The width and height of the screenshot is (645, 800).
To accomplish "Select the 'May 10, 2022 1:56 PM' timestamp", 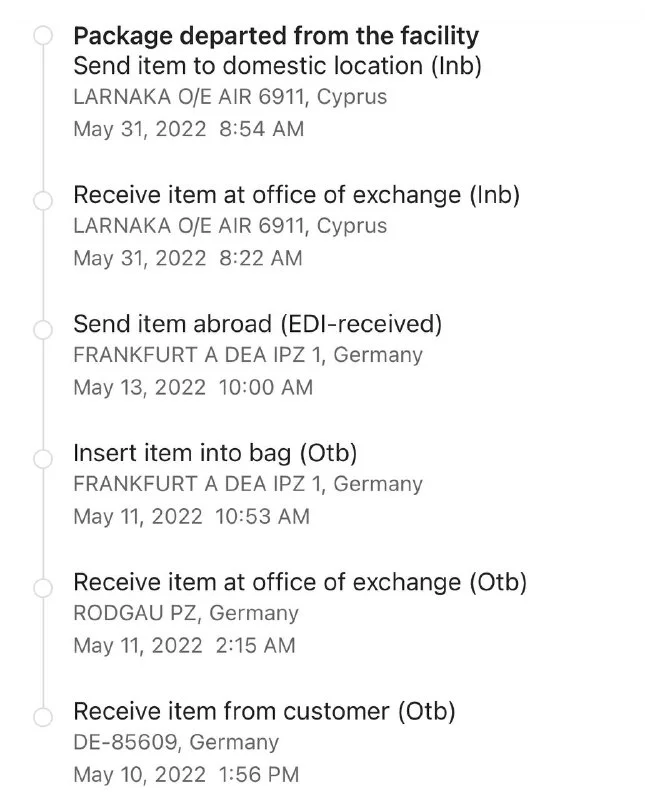I will tap(186, 774).
